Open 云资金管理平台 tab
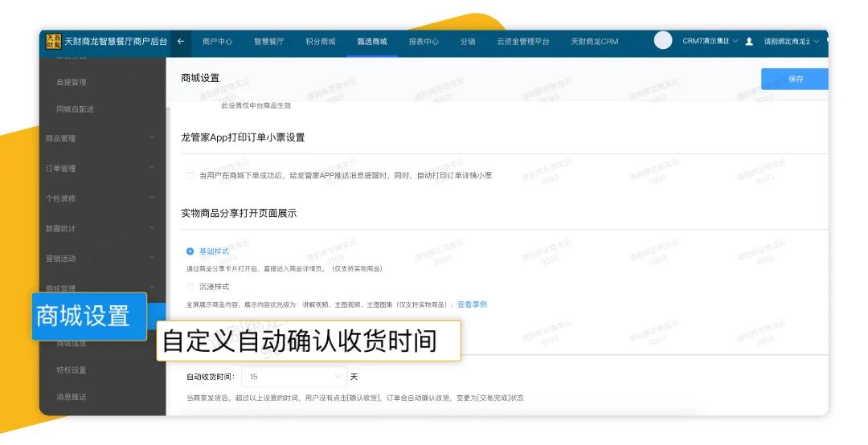This screenshot has height=445, width=868. pyautogui.click(x=523, y=42)
